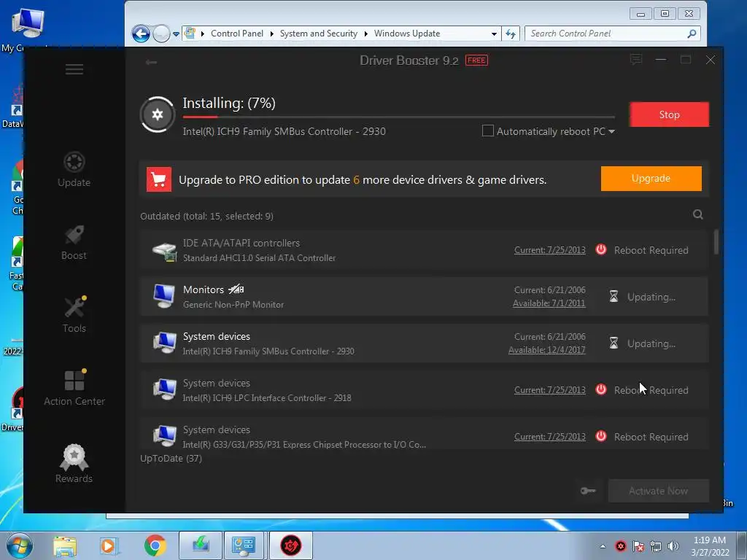Click Current: 7/25/2013 link for Express Chipset
747x560 pixels.
(x=550, y=437)
